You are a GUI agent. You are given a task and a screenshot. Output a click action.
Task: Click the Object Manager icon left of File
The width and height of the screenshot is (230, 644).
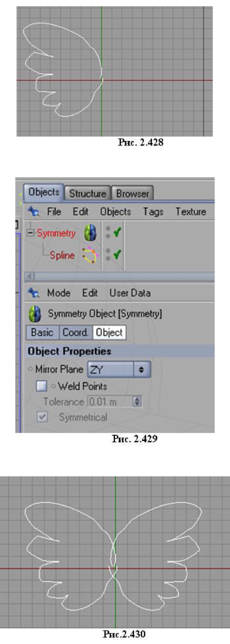(x=35, y=212)
